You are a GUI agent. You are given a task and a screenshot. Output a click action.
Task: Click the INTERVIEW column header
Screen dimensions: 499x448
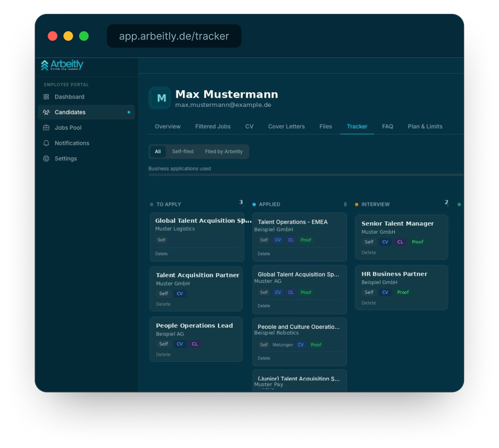point(376,205)
